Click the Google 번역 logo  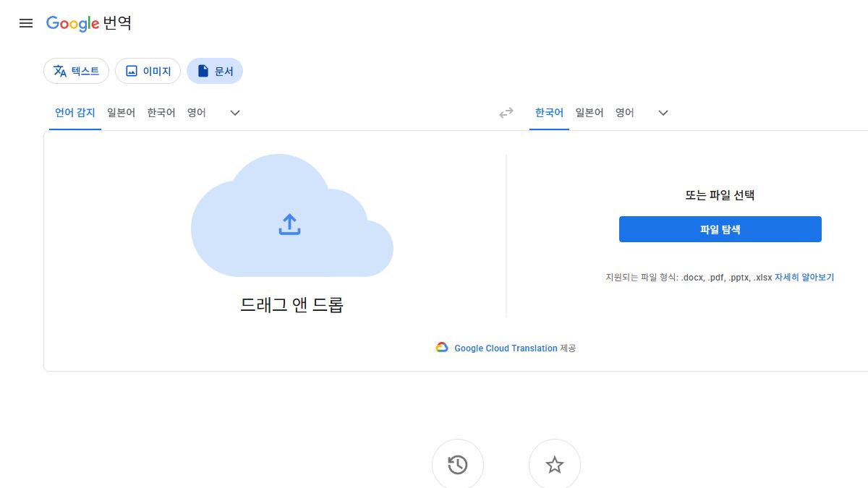[89, 23]
